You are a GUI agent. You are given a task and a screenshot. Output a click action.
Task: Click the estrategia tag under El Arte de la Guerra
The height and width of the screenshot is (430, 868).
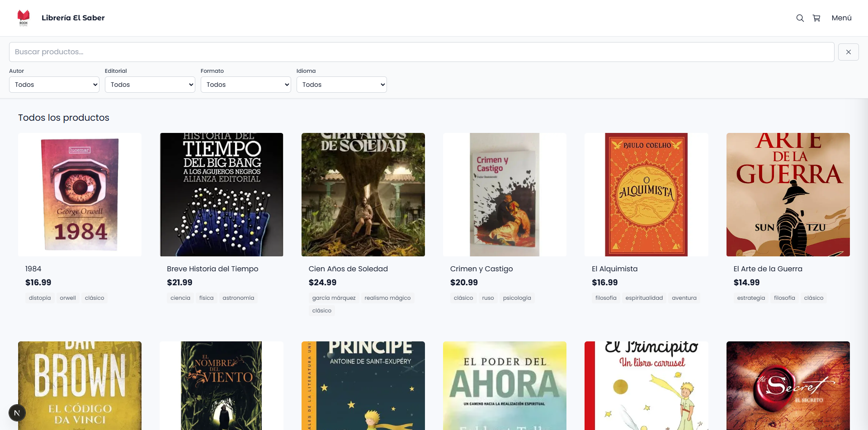(750, 298)
